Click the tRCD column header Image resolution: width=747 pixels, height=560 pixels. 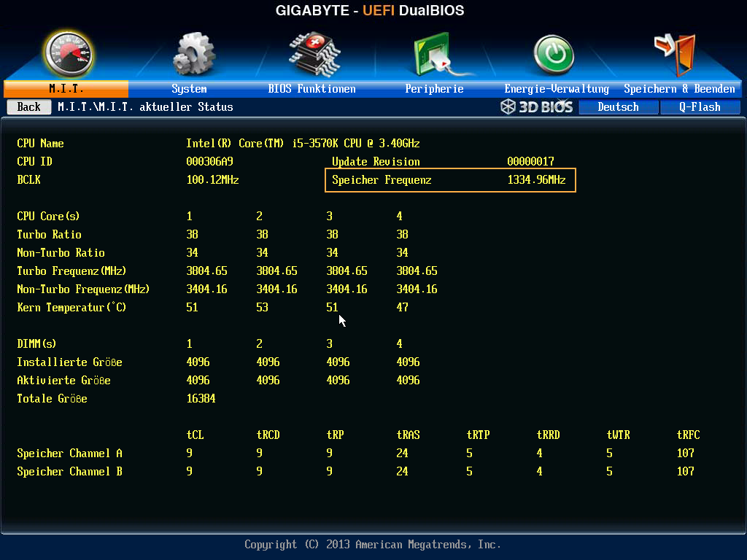click(268, 435)
